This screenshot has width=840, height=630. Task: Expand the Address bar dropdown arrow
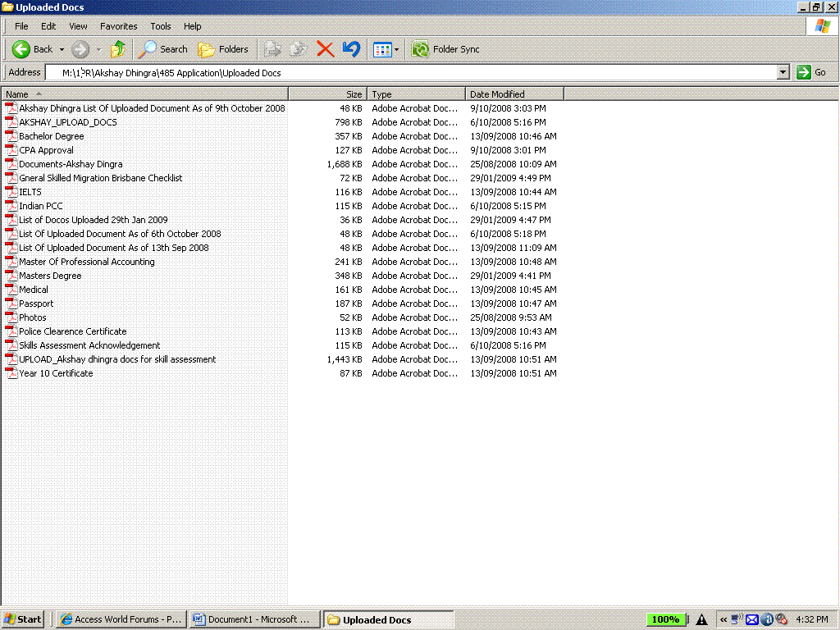point(783,72)
